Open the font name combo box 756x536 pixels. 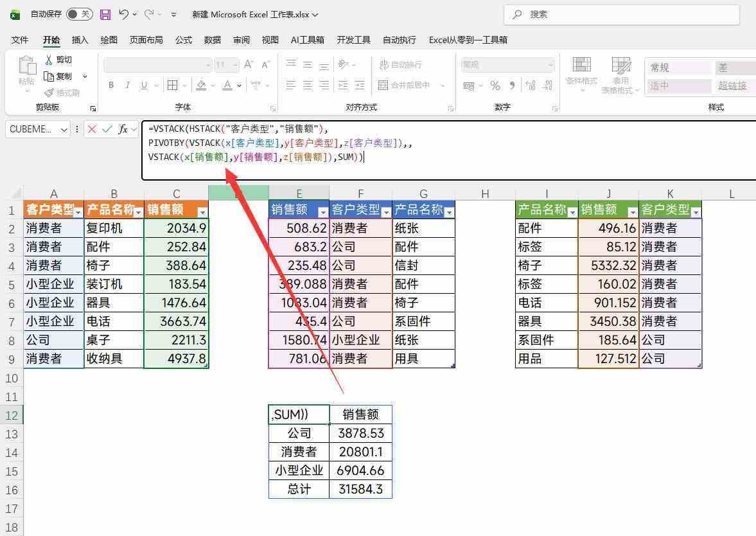point(157,65)
